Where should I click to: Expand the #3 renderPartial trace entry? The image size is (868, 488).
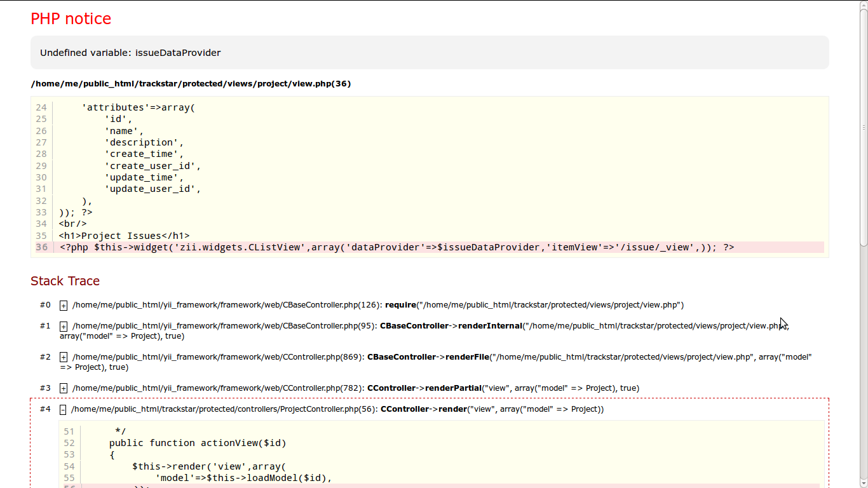[64, 388]
